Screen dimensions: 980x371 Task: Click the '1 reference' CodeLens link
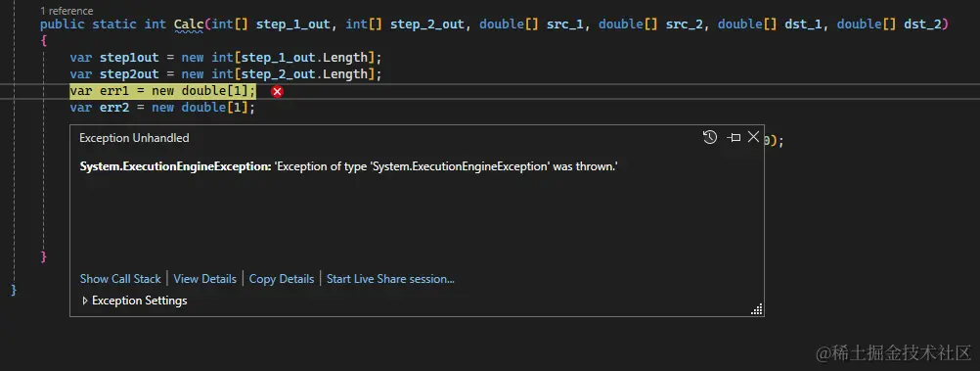click(67, 11)
